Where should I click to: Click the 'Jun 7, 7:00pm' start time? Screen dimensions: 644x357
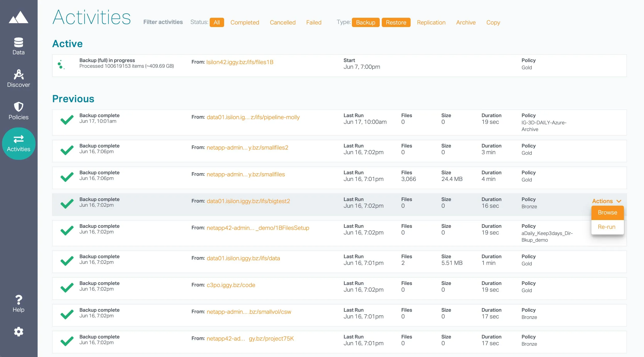pos(362,67)
